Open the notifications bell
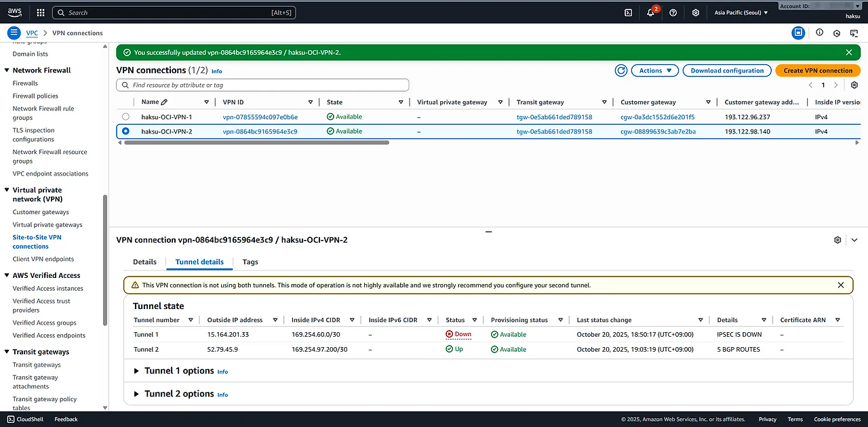This screenshot has width=868, height=427. point(650,12)
